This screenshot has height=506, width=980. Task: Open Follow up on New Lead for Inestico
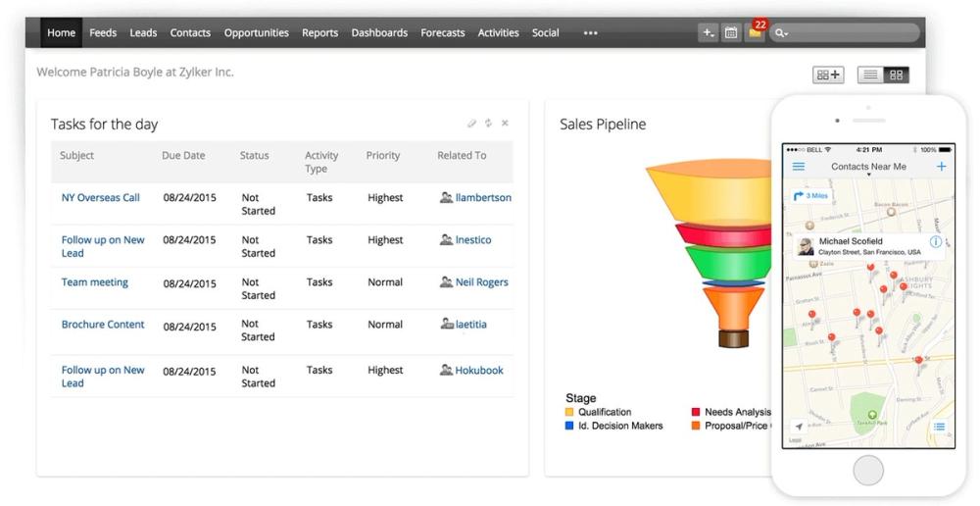[103, 246]
